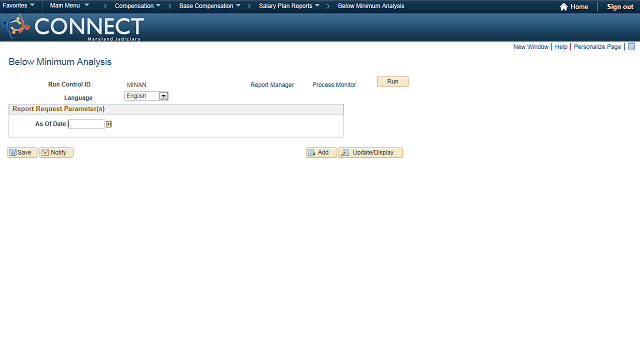Viewport: 640px width, 360px height.
Task: Expand the Salary Plan Reports breadcrumb menu
Action: (289, 6)
